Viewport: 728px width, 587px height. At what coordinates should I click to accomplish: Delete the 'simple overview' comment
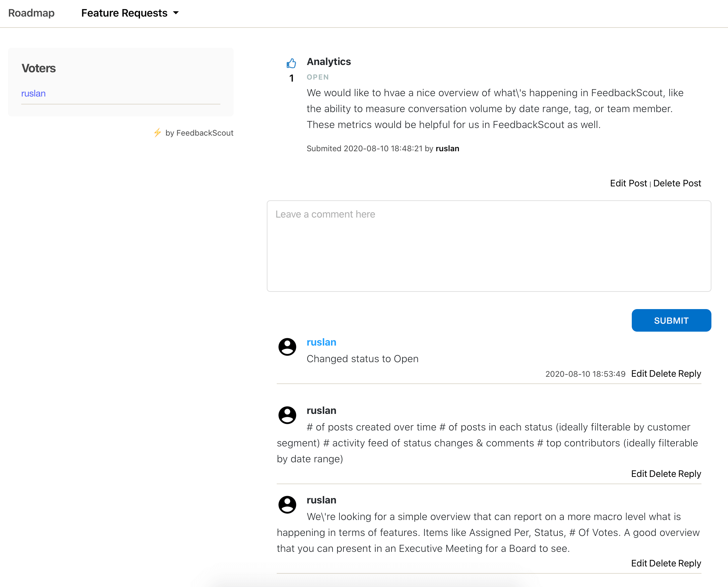coord(662,563)
